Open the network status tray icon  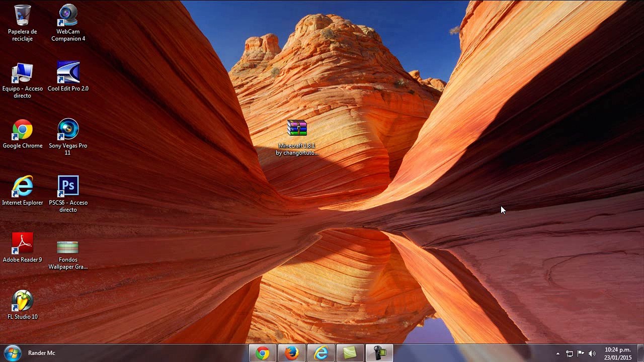click(x=570, y=353)
